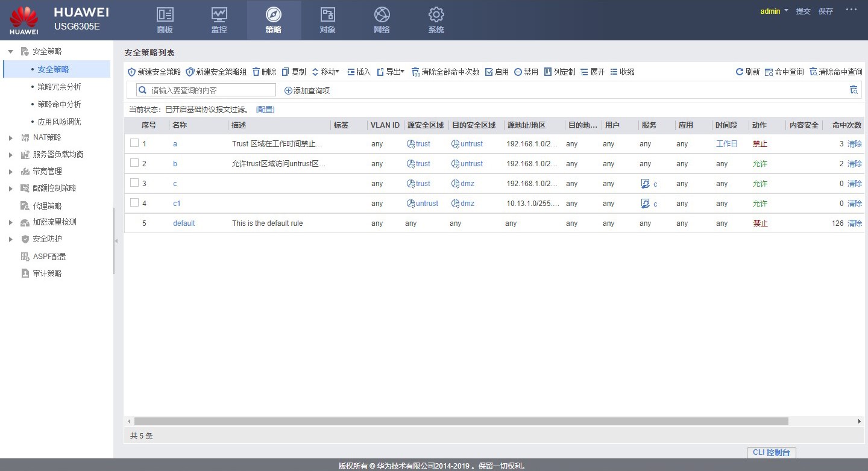
Task: Open the Export (导出) dropdown
Action: click(391, 72)
